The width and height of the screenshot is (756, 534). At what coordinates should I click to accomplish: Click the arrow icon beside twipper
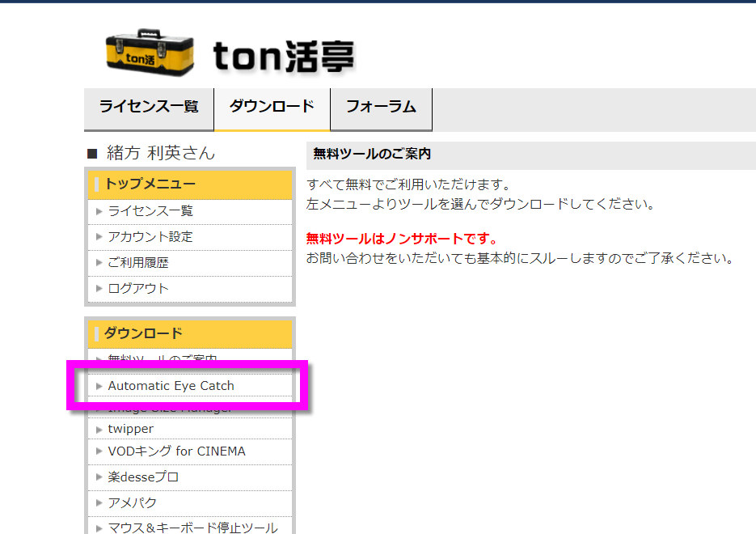[99, 429]
